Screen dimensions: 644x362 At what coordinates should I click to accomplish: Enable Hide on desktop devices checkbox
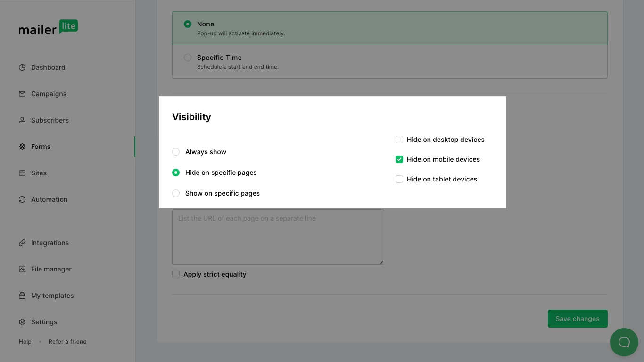coord(399,140)
